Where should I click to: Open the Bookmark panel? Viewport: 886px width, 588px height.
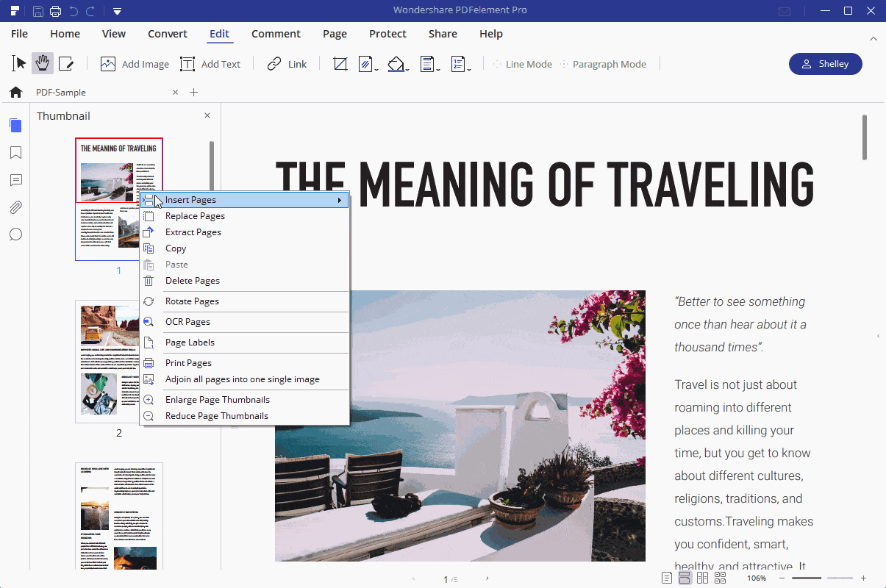[15, 152]
